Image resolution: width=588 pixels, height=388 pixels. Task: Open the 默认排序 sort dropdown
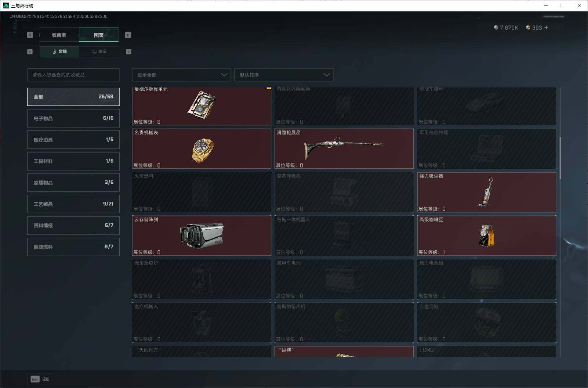click(x=284, y=75)
